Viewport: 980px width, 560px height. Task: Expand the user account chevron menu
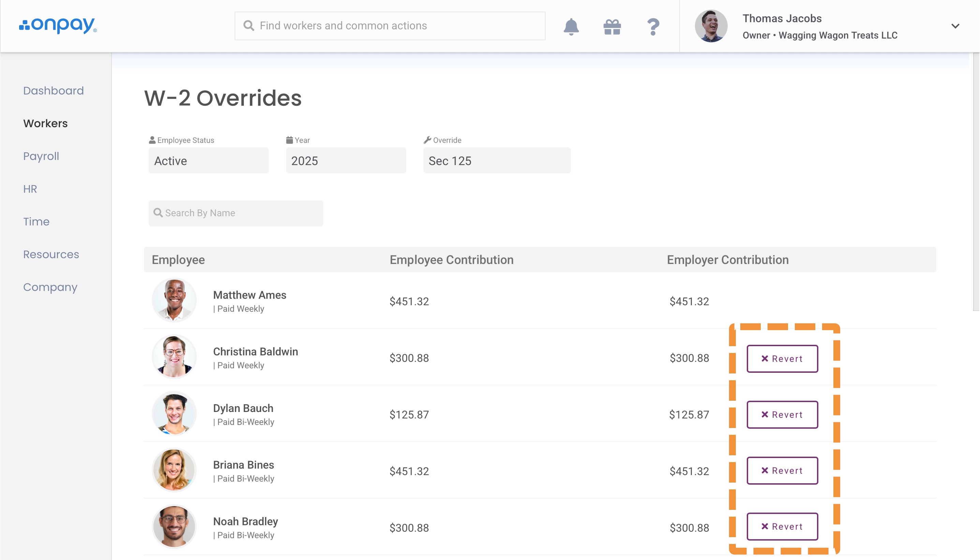tap(955, 26)
